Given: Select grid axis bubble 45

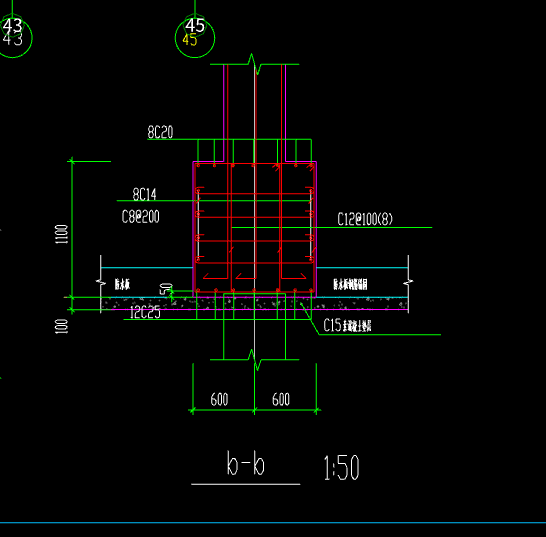Looking at the screenshot, I should [x=195, y=38].
